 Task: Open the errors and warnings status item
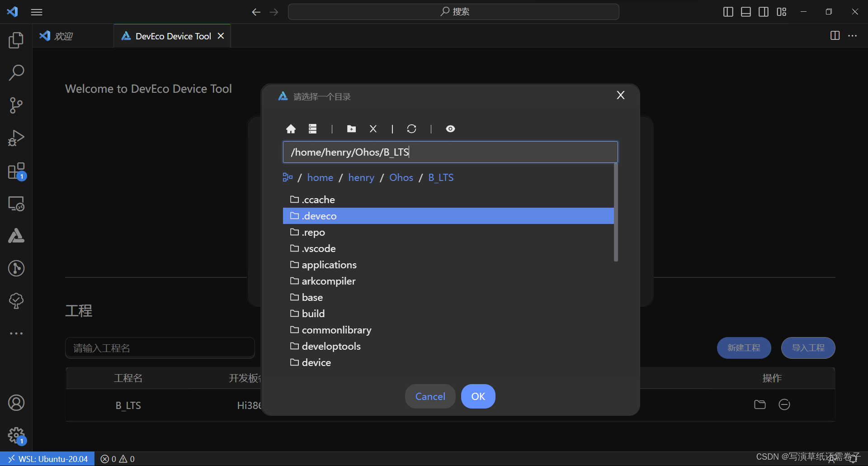click(118, 459)
